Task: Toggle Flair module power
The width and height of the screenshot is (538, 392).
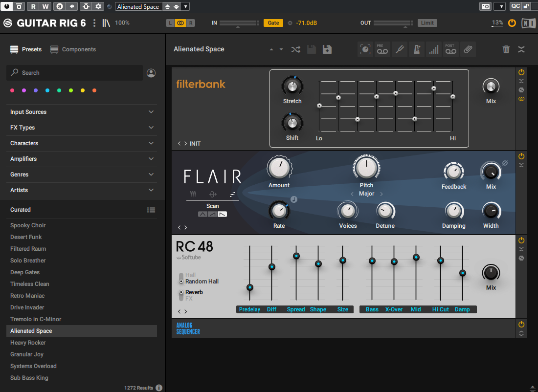Action: pyautogui.click(x=521, y=156)
